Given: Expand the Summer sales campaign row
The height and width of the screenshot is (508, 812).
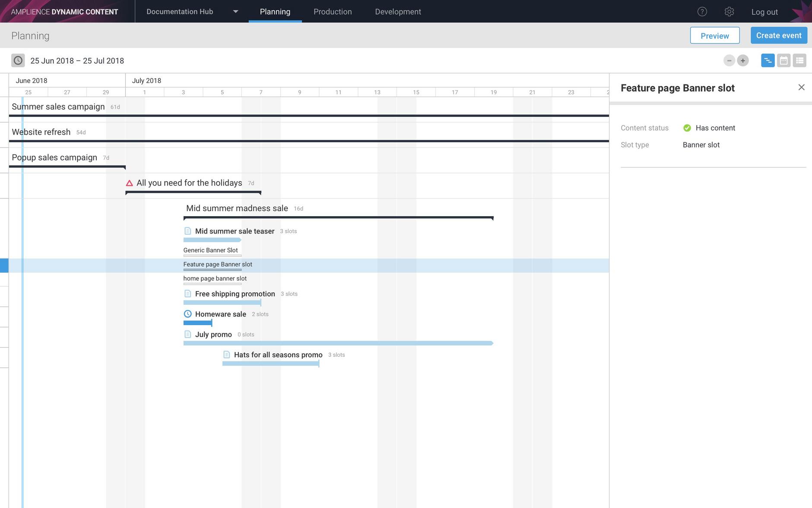Looking at the screenshot, I should click(x=58, y=106).
